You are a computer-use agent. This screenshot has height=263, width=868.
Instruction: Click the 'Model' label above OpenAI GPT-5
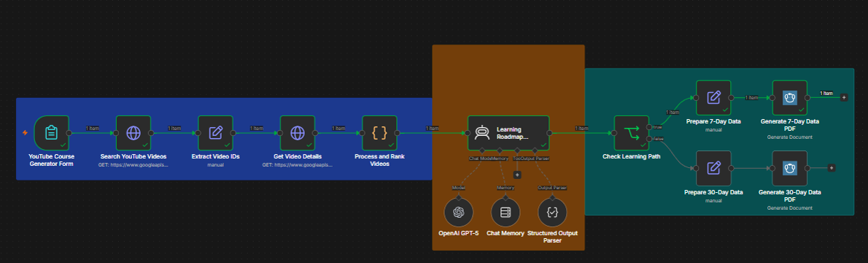458,188
